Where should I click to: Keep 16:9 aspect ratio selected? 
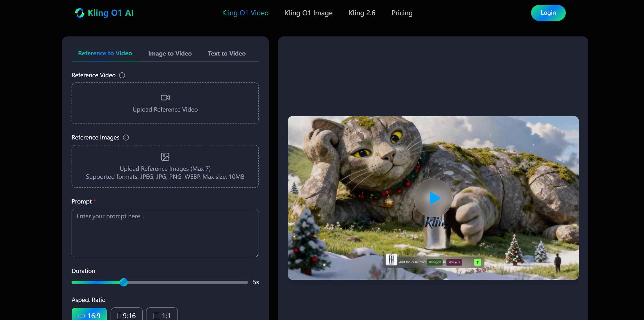[x=89, y=315]
